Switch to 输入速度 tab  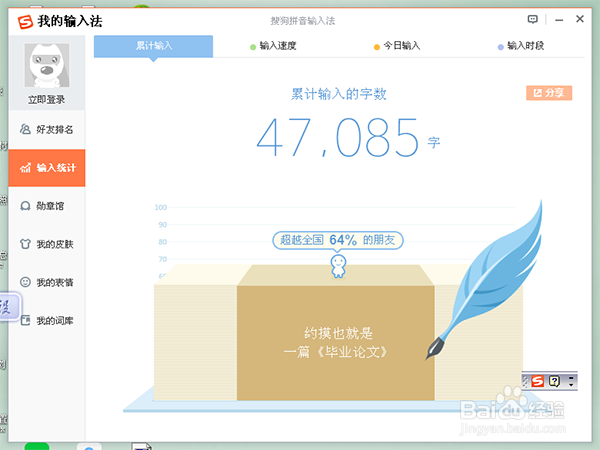[x=273, y=46]
